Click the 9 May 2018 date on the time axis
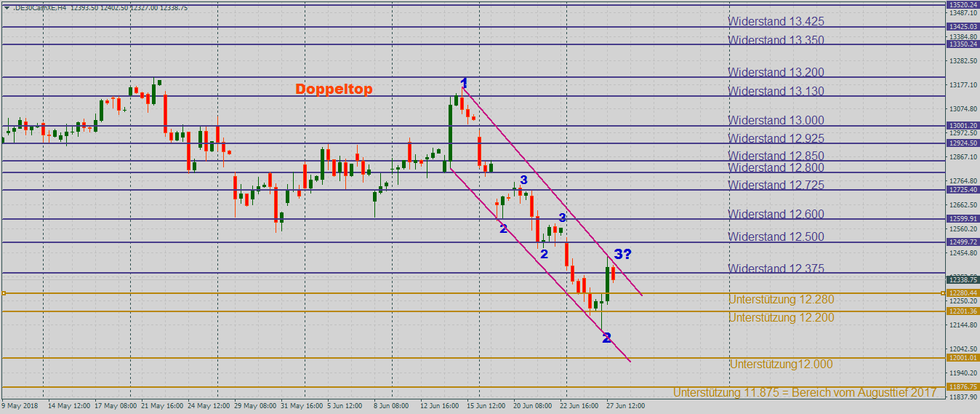The image size is (980, 414). tap(19, 406)
